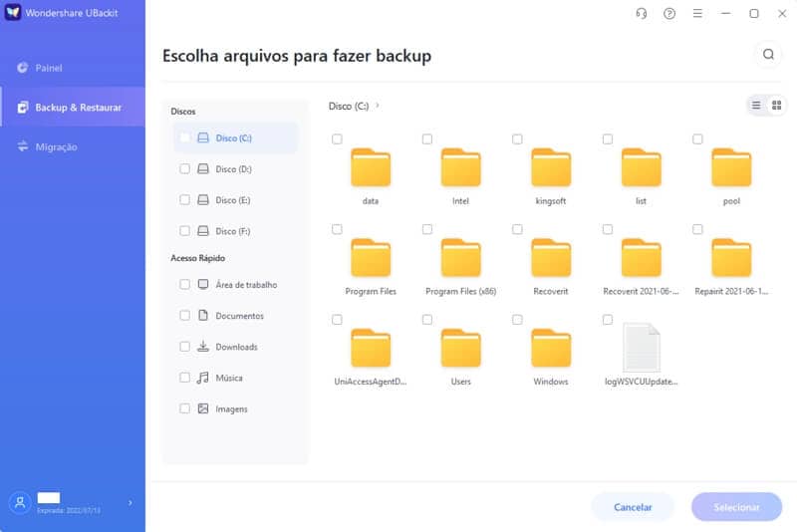The width and height of the screenshot is (797, 532).
Task: Tick the Imagens checkbox
Action: (184, 408)
